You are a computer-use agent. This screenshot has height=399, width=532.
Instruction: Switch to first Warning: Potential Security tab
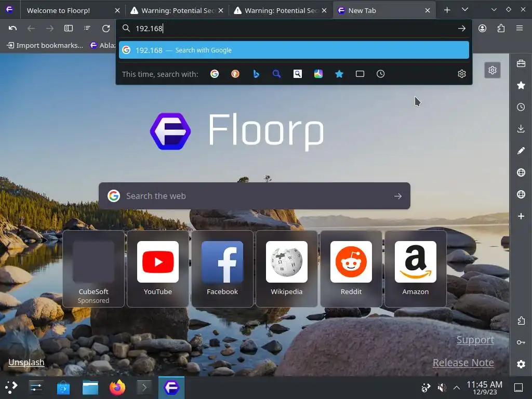[x=178, y=10]
